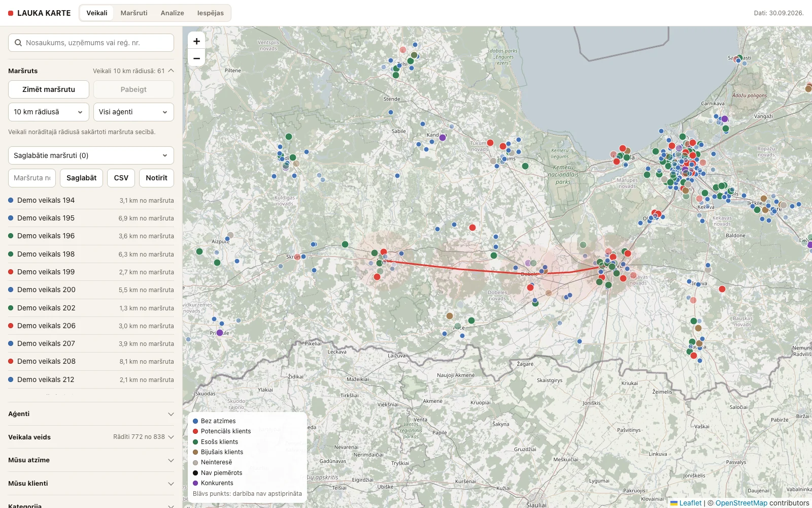Viewport: 812px width, 508px height.
Task: Click the green Esošs klients legend dot
Action: (x=195, y=442)
